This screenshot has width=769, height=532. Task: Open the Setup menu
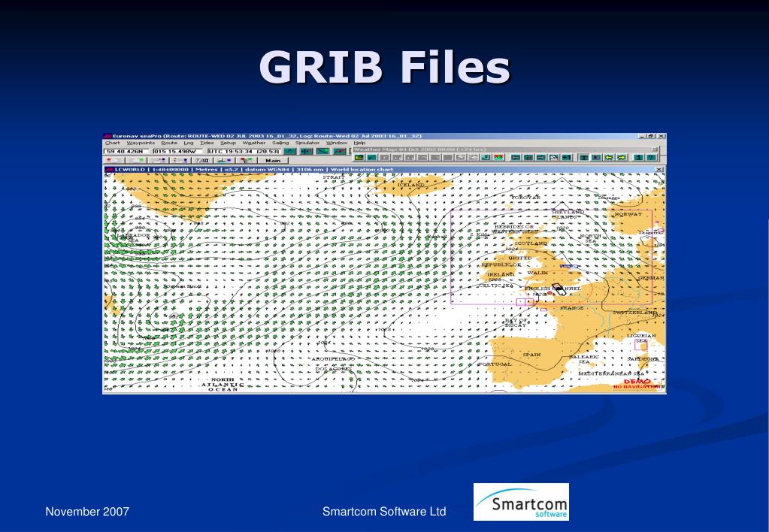pyautogui.click(x=228, y=143)
